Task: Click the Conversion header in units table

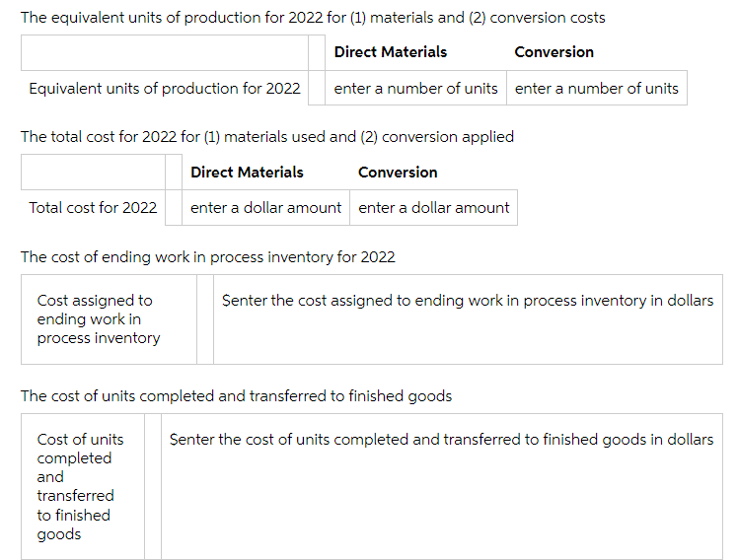Action: tap(553, 51)
